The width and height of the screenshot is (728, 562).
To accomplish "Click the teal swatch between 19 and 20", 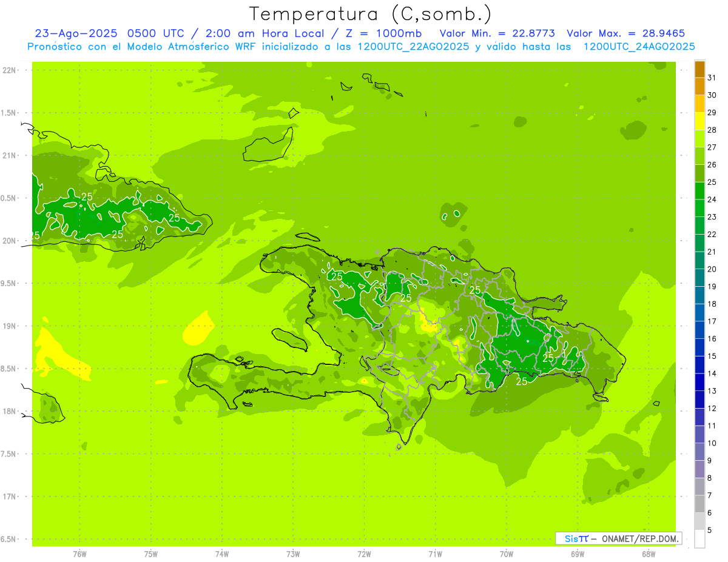I will point(699,278).
